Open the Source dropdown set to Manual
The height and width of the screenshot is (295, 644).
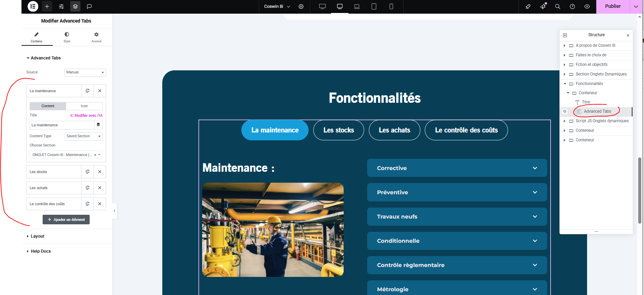pyautogui.click(x=85, y=72)
